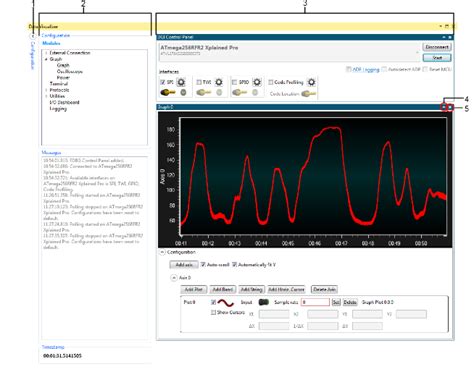
Task: Expand the External Connection tree node
Action: (46, 53)
